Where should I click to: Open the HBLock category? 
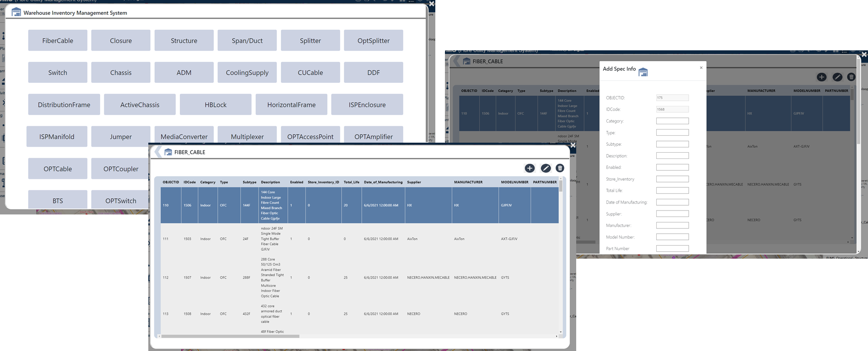point(216,105)
